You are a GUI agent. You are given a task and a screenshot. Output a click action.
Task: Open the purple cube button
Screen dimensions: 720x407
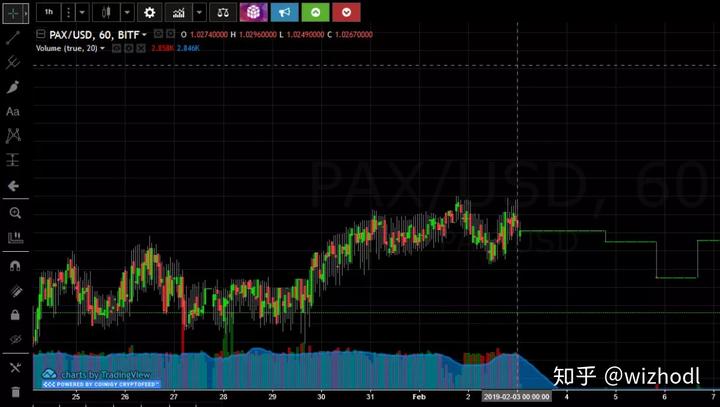pos(254,13)
